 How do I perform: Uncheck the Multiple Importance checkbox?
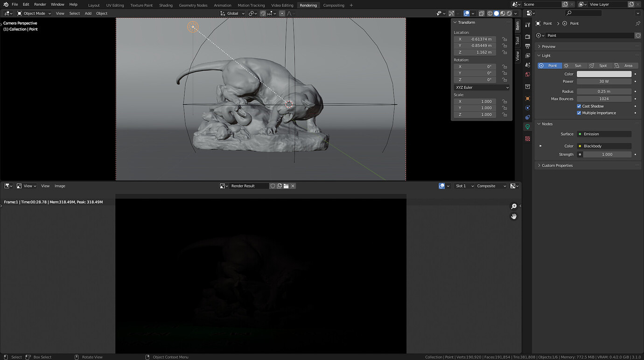(x=579, y=113)
